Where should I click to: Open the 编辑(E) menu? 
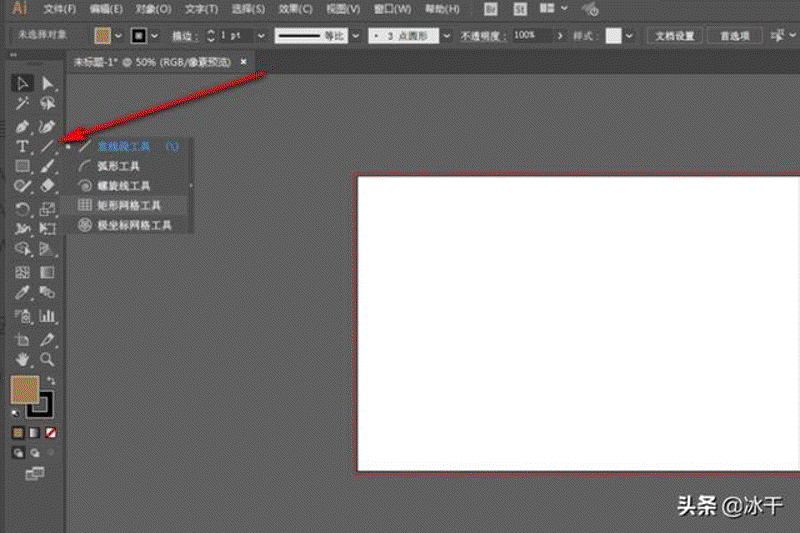[x=106, y=9]
